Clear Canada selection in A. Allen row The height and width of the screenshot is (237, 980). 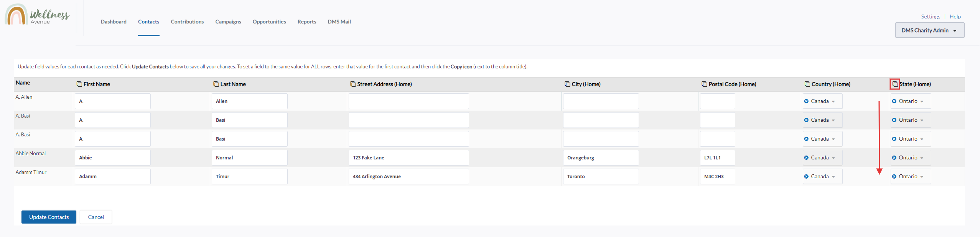coord(806,101)
